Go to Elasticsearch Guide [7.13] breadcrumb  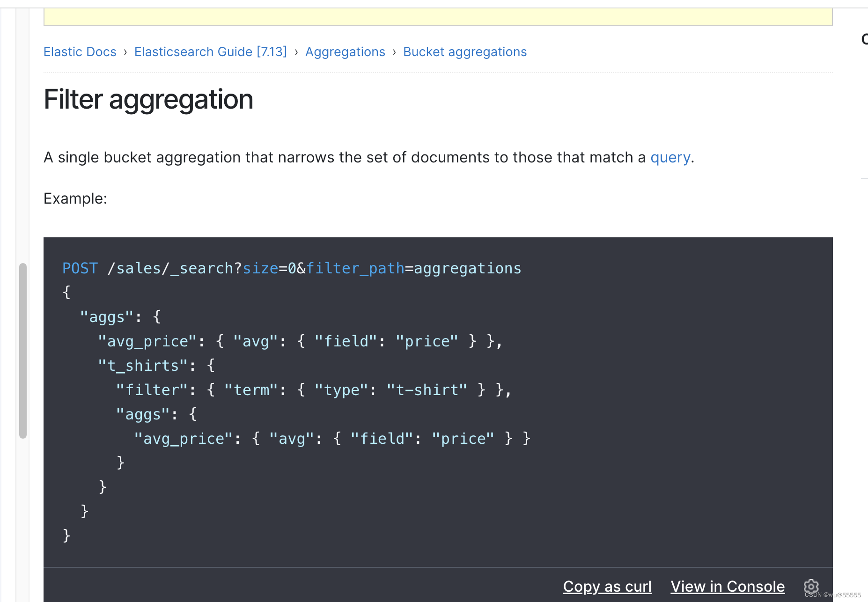211,52
